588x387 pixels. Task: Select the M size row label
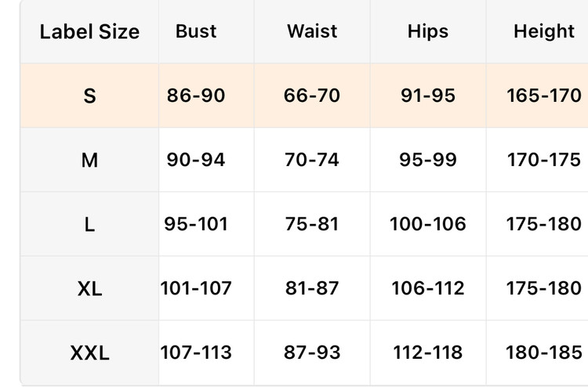(89, 160)
